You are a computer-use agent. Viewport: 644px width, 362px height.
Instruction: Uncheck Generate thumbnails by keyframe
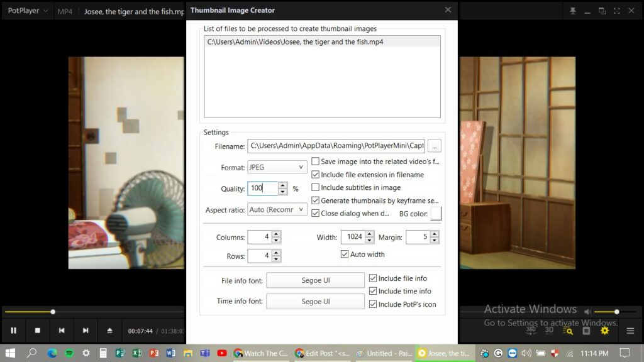tap(316, 200)
